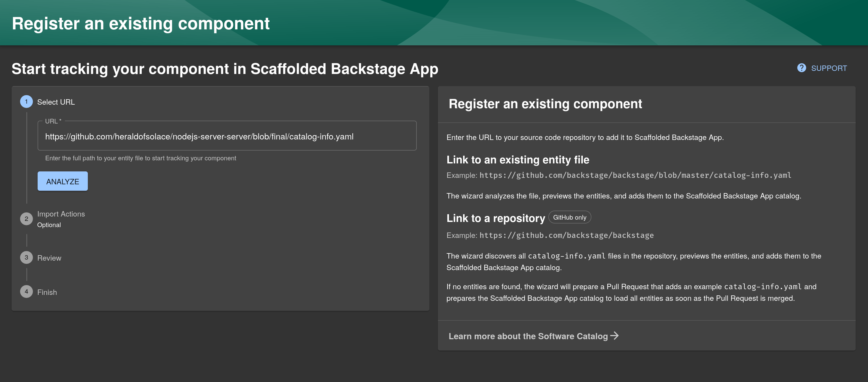Image resolution: width=868 pixels, height=382 pixels.
Task: Click into the URL input field
Action: pyautogui.click(x=227, y=137)
